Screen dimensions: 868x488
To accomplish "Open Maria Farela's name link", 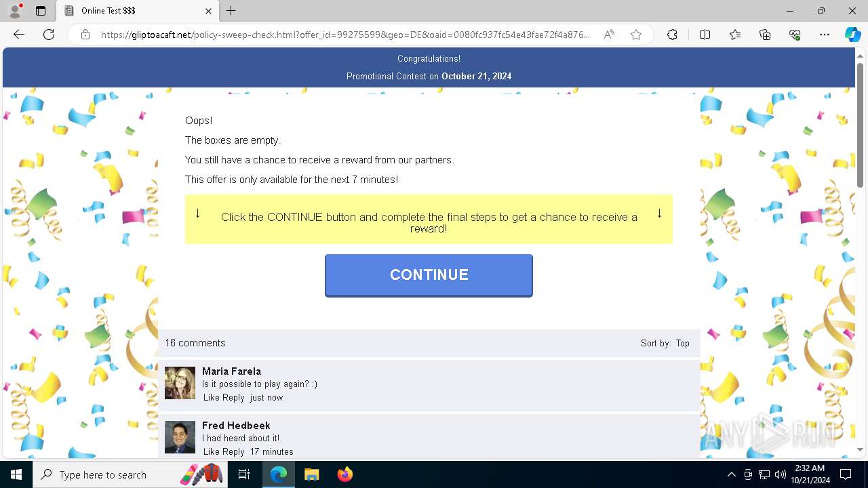I will (x=231, y=371).
